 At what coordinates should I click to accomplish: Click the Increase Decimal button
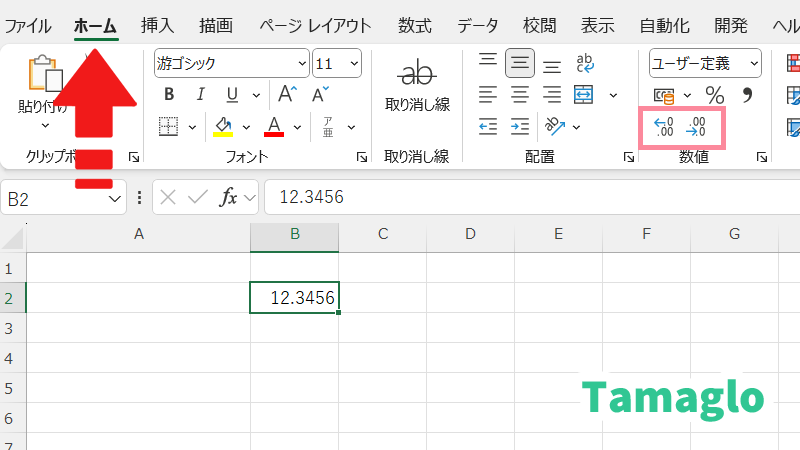coord(663,126)
